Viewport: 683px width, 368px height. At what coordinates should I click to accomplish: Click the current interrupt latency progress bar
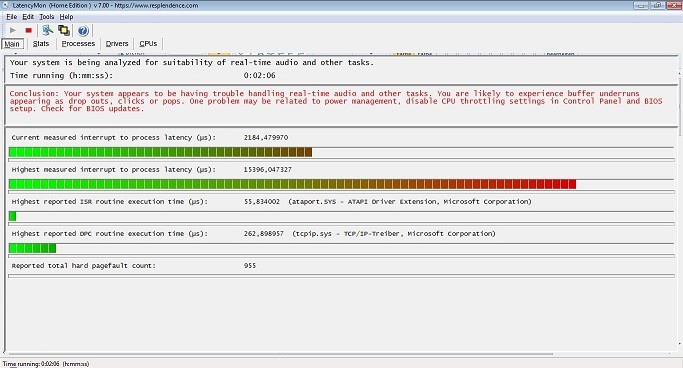[x=341, y=152]
